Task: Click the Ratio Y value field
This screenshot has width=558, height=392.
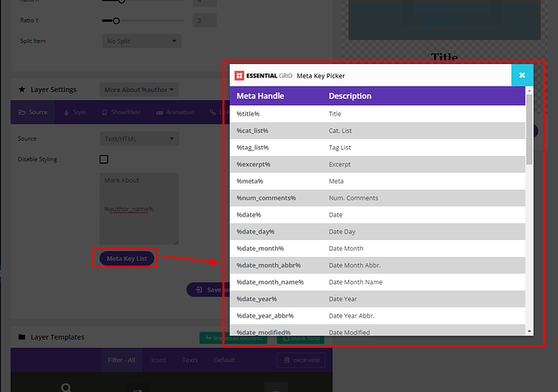Action: coord(205,21)
